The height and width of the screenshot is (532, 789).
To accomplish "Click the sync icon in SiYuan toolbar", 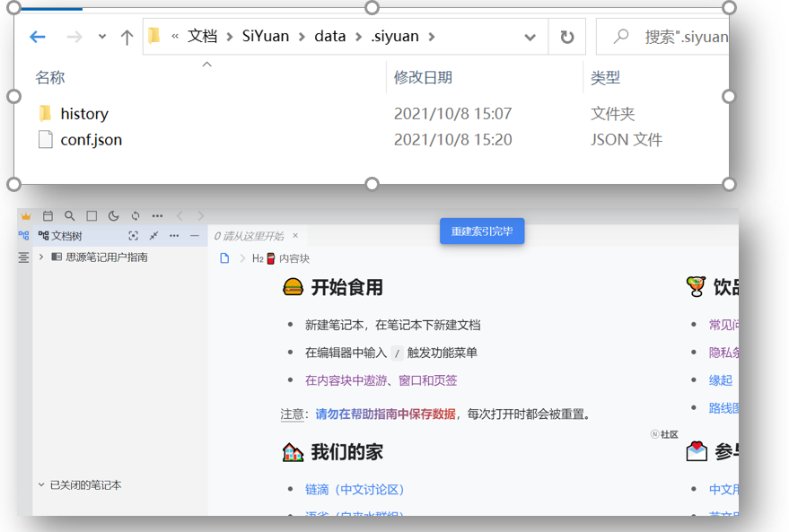I will point(136,216).
